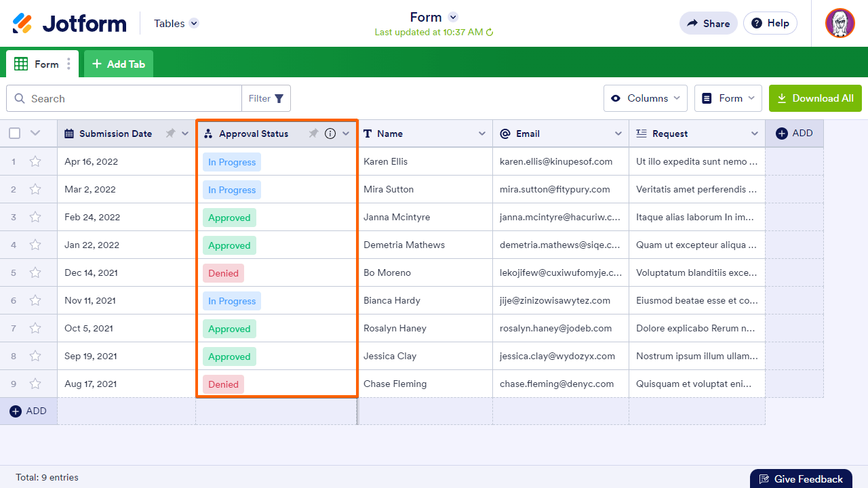The height and width of the screenshot is (488, 868).
Task: Click In Progress status for Karen Ellis
Action: point(232,162)
